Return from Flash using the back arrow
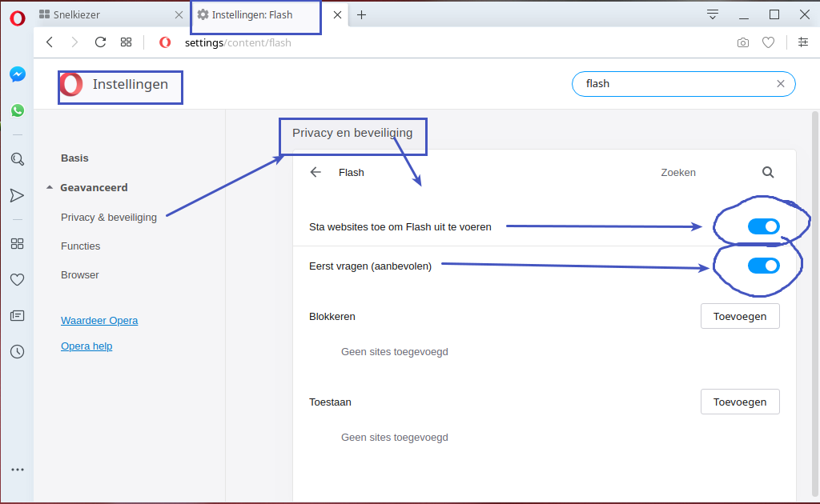The width and height of the screenshot is (820, 504). (x=316, y=172)
